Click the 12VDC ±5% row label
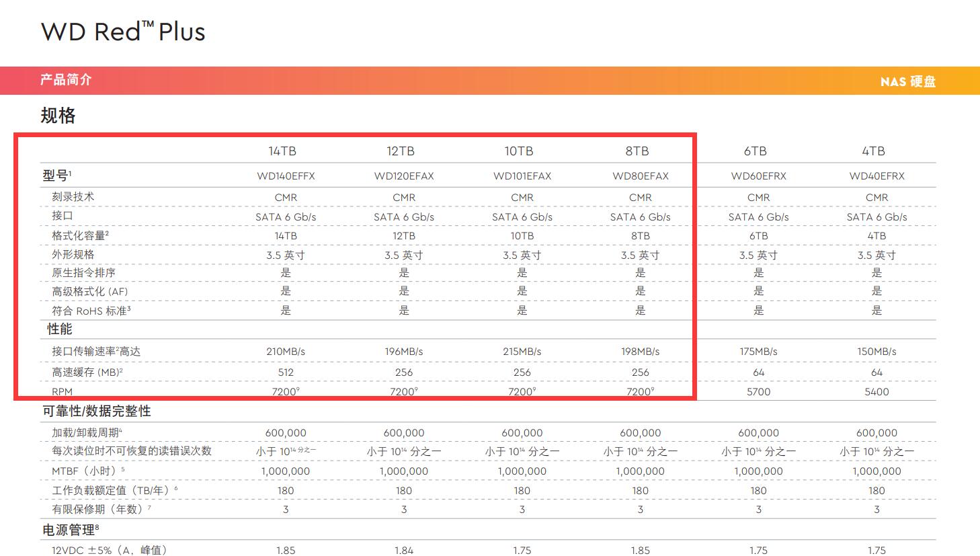The width and height of the screenshot is (980, 556). point(109,550)
